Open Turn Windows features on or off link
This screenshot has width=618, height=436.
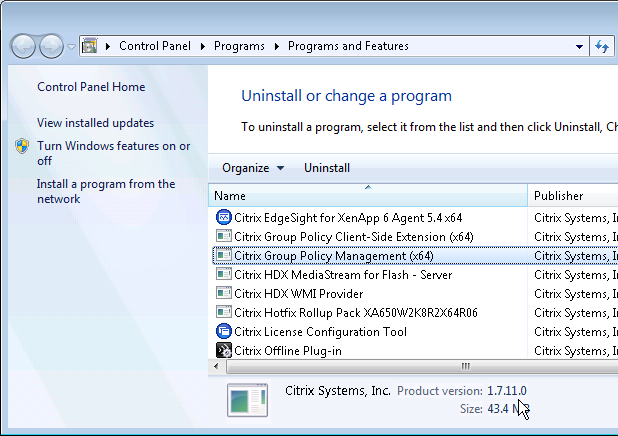coord(114,153)
